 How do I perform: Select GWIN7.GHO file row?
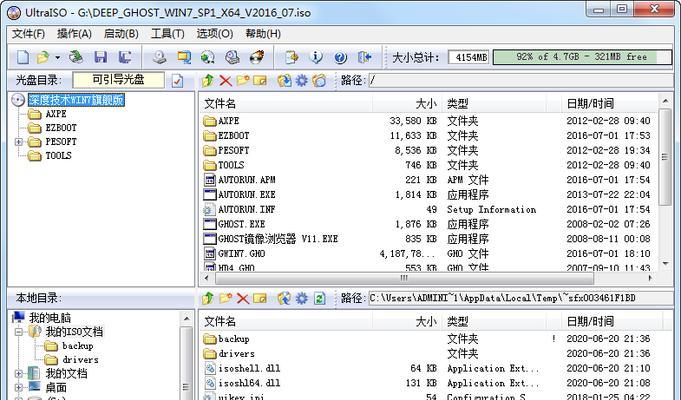[428, 253]
